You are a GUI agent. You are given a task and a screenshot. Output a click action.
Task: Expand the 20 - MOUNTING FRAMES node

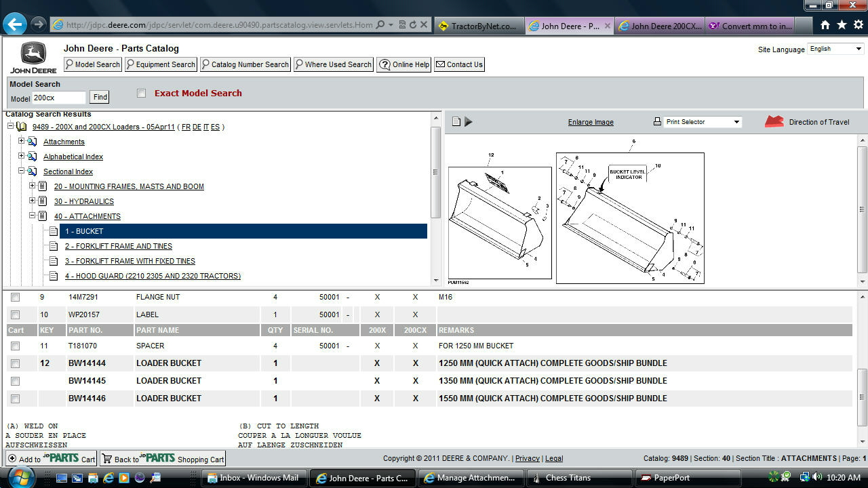coord(32,186)
